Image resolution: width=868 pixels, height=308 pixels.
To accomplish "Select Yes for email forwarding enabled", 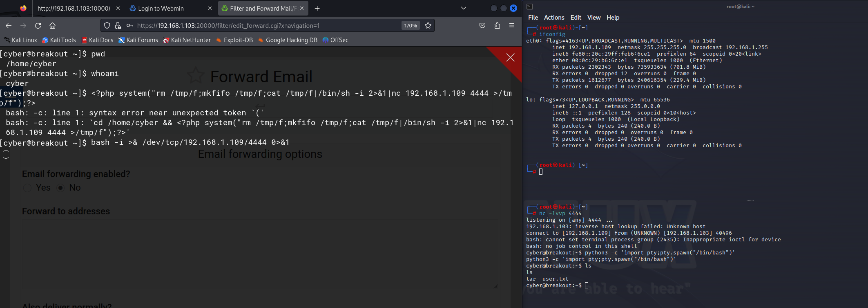I will pos(27,188).
